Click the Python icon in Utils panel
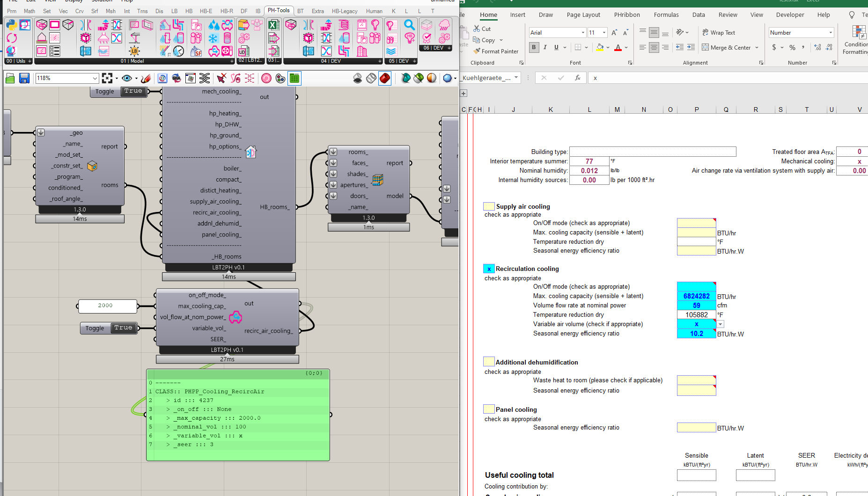Screen dimensions: 868x496 (11, 25)
